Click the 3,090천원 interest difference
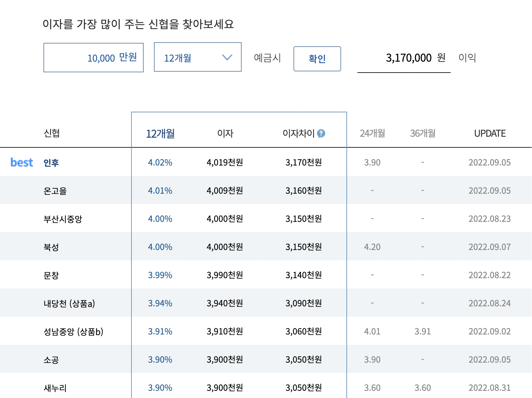The image size is (532, 398). 304,303
